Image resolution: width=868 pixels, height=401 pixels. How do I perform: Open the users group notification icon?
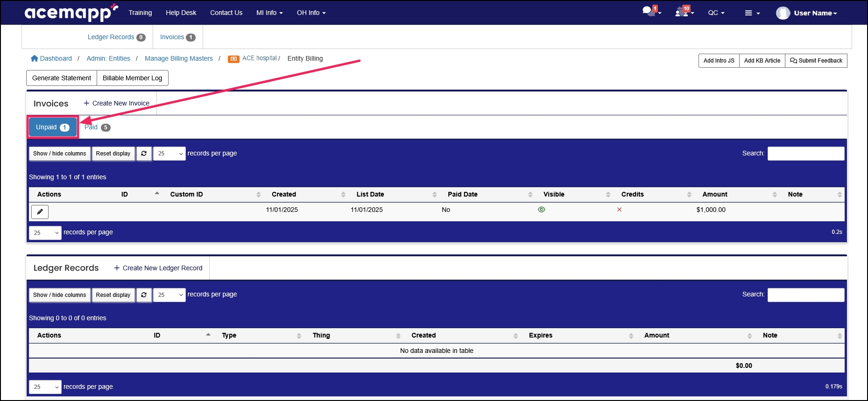click(x=684, y=11)
